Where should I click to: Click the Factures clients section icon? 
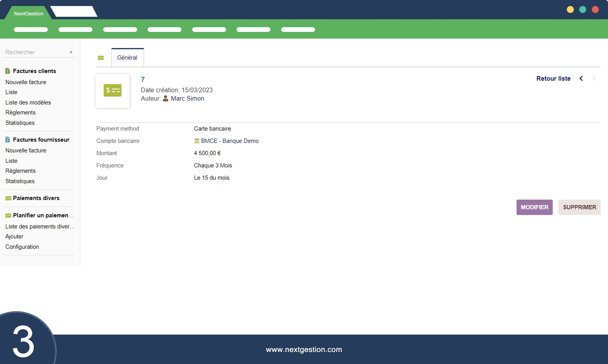(8, 71)
